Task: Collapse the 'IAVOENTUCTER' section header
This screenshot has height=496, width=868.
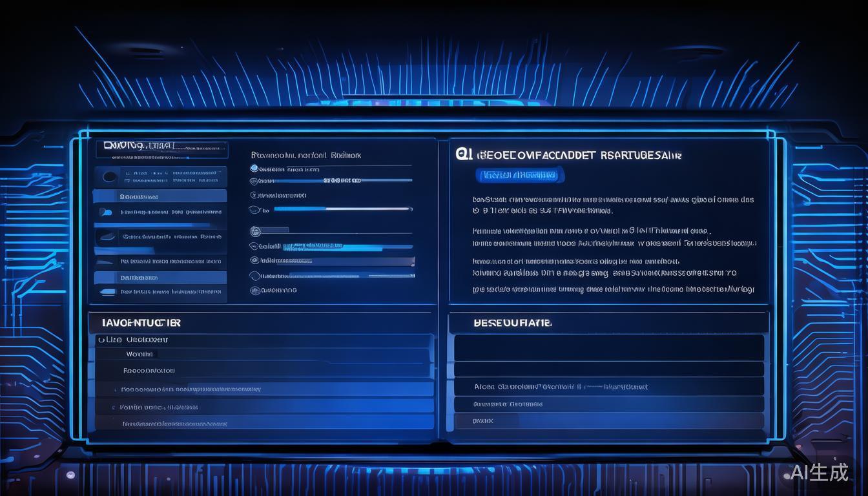Action: pos(141,322)
